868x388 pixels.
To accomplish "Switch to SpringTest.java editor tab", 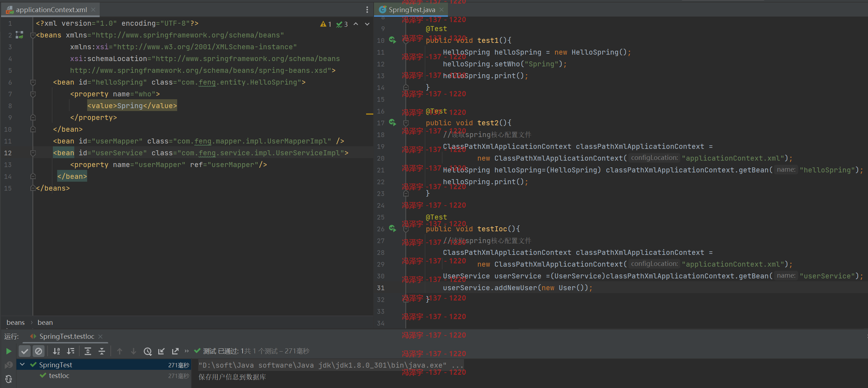I will (x=411, y=10).
